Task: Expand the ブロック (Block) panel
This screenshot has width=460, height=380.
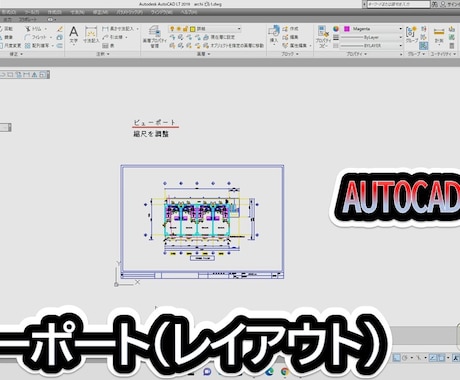Action: tap(290, 54)
